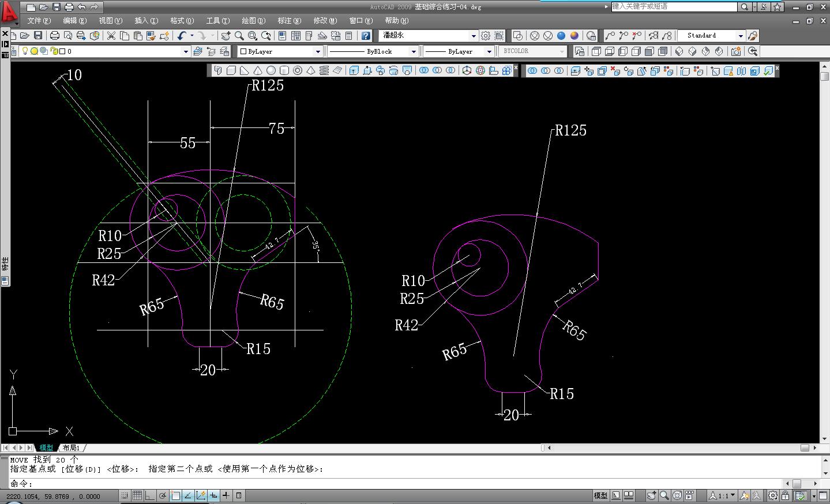
Task: Open the 绘图(D) menu
Action: tap(254, 21)
